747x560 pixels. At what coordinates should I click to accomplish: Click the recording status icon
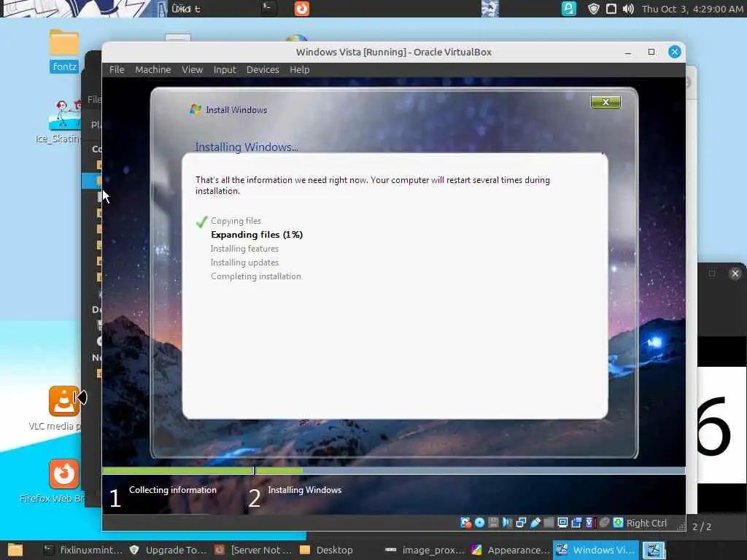[576, 523]
